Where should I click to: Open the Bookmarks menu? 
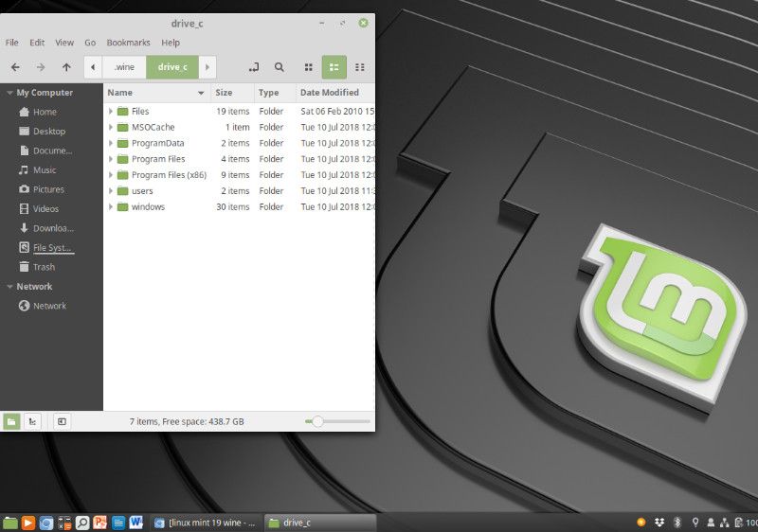[128, 43]
